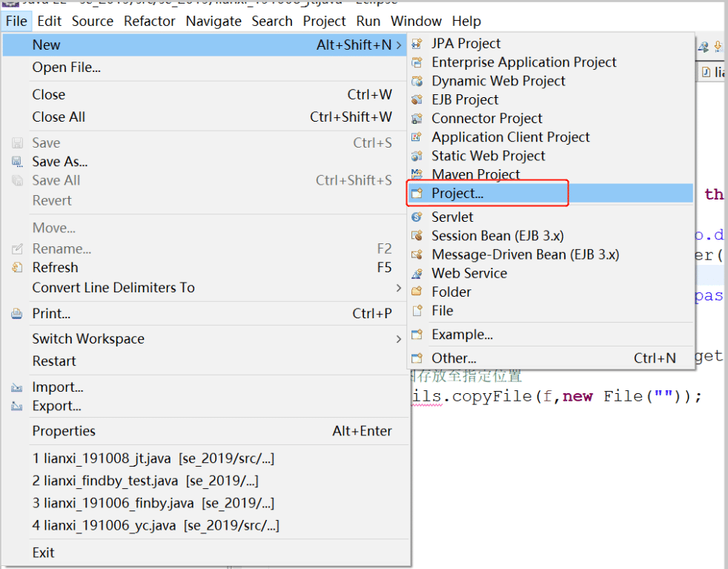Click the Servlet icon in submenu
This screenshot has height=569, width=728.
click(x=417, y=217)
